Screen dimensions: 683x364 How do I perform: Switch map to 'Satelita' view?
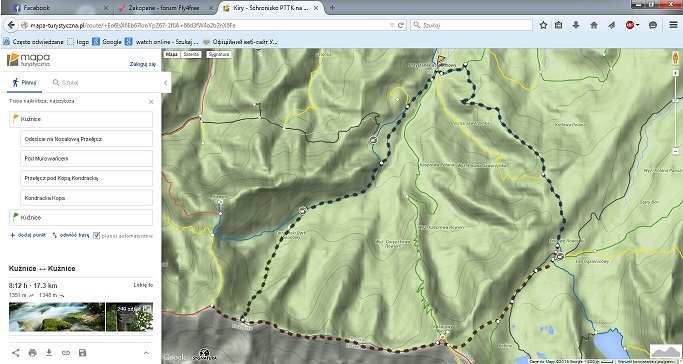click(191, 54)
